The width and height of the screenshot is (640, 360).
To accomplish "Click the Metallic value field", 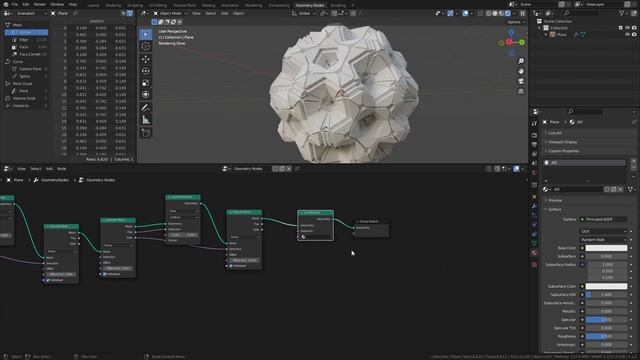I will tap(606, 311).
